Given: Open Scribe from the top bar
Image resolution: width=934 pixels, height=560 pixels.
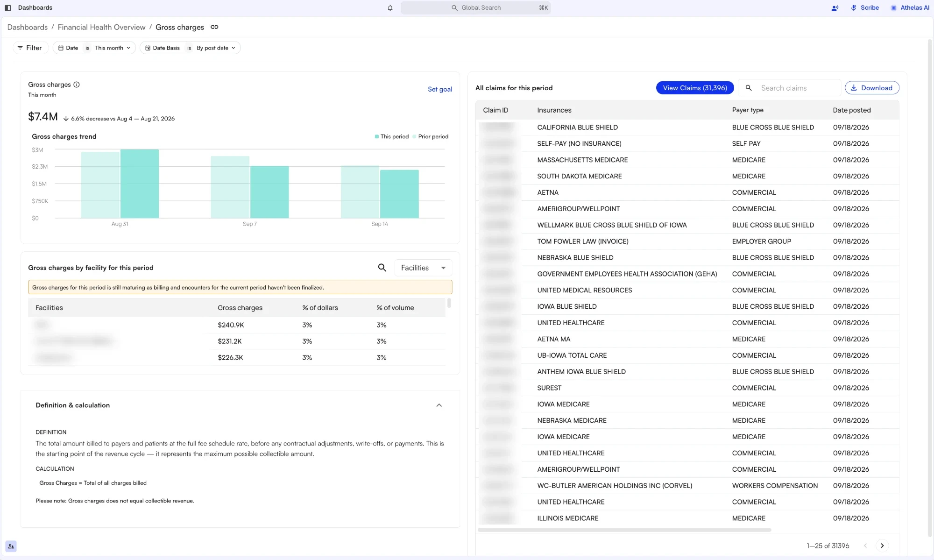Looking at the screenshot, I should pyautogui.click(x=865, y=8).
